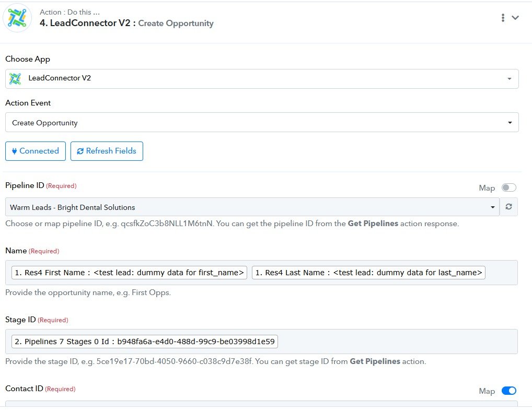Select the Res4 Last Name mapped token
The image size is (532, 411).
point(368,273)
